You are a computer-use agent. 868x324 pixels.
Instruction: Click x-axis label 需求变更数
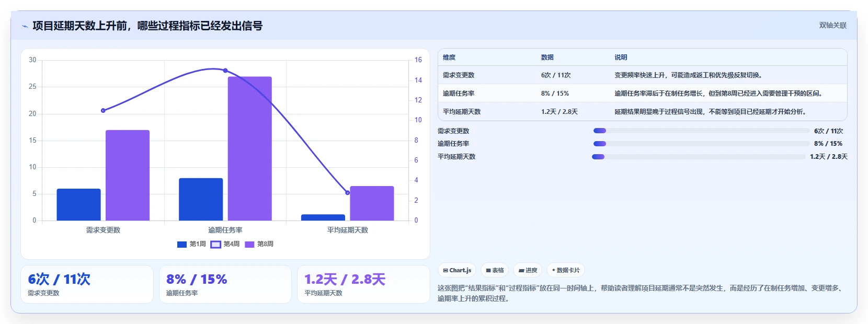(103, 230)
